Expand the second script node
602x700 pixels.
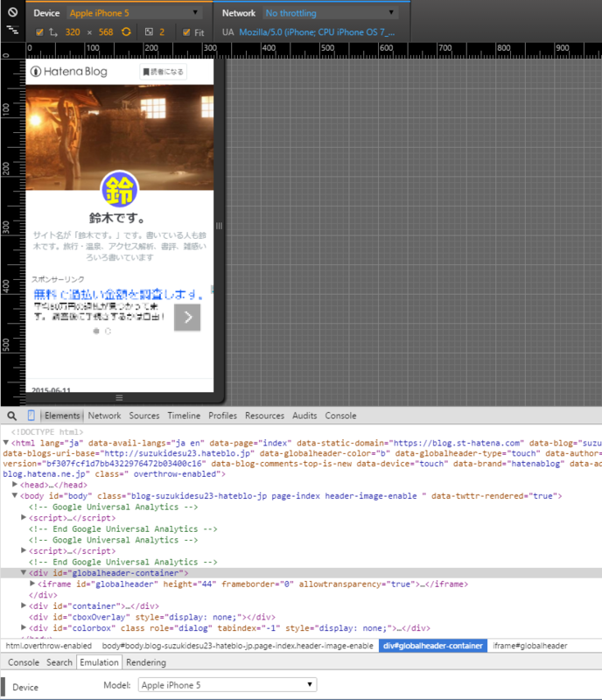(x=24, y=550)
